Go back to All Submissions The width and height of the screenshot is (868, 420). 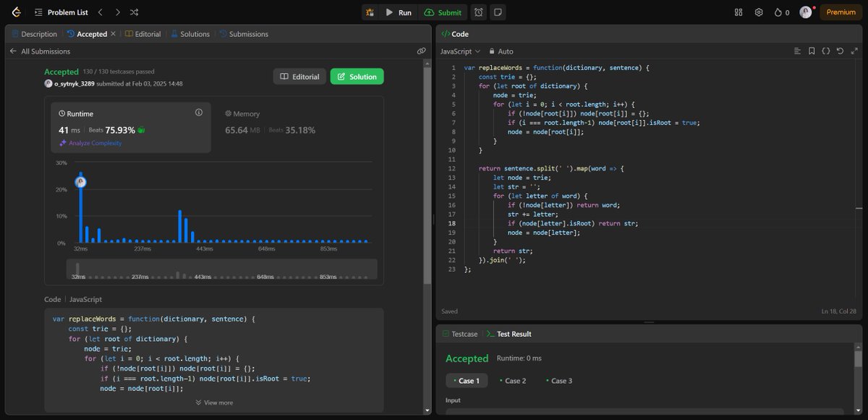pos(40,51)
